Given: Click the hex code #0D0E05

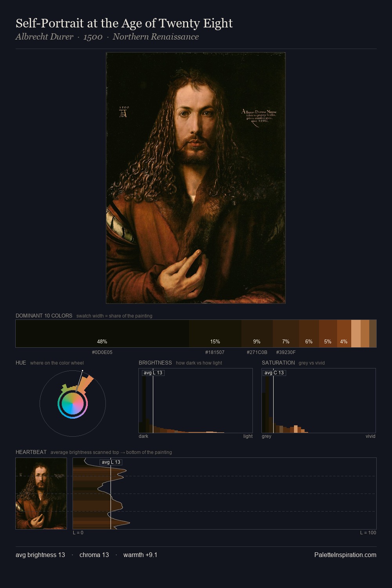Looking at the screenshot, I should [x=102, y=352].
